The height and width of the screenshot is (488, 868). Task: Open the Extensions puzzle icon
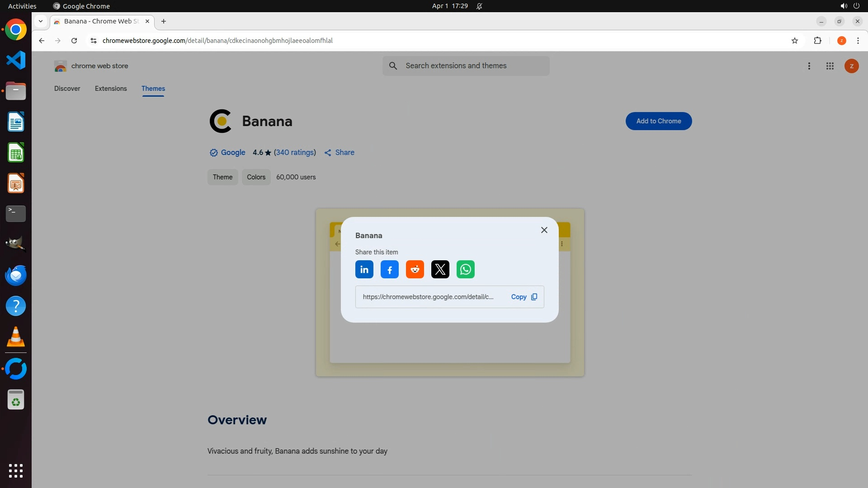click(817, 41)
